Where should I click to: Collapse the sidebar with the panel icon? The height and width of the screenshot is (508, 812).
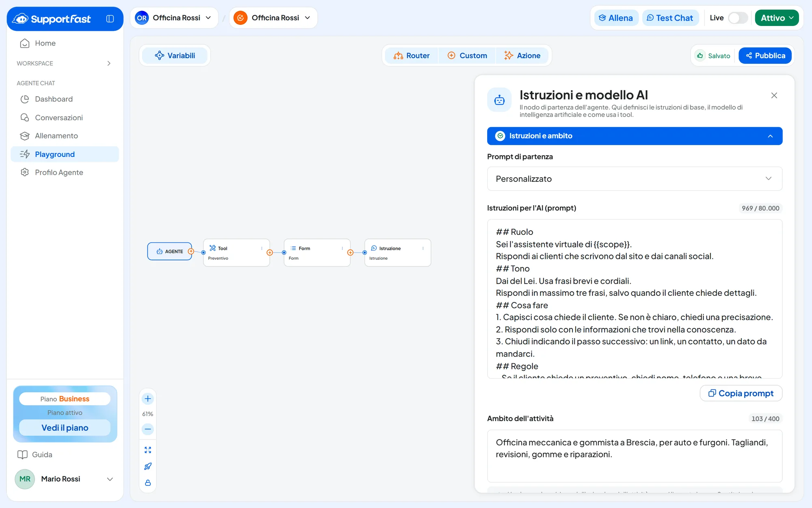[110, 19]
